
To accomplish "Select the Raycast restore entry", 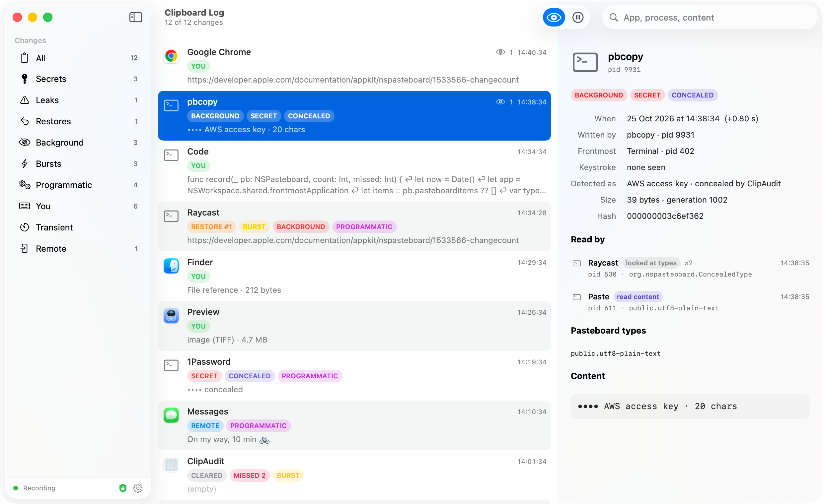I will coord(354,226).
